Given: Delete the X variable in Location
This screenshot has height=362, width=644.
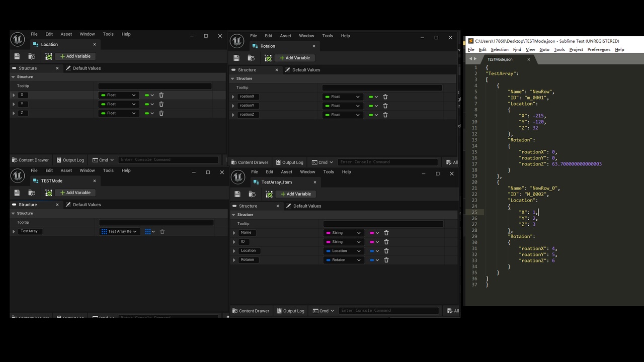Looking at the screenshot, I should tap(162, 95).
